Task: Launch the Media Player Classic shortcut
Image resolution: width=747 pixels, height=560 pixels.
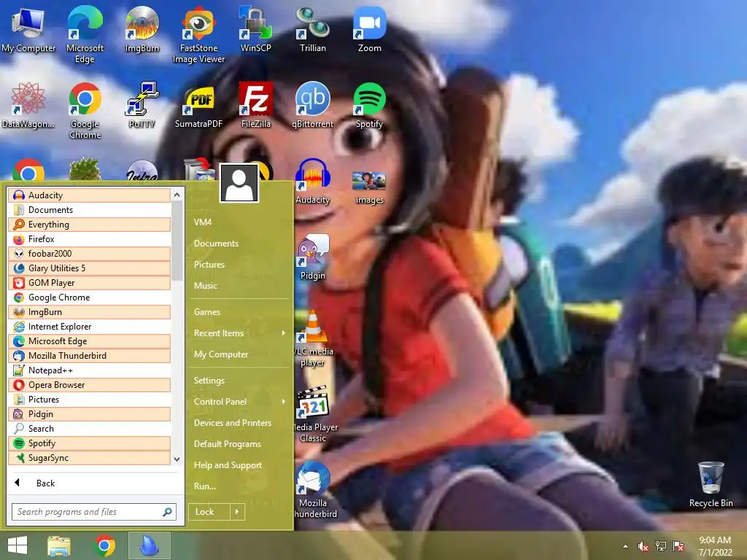Action: click(314, 414)
